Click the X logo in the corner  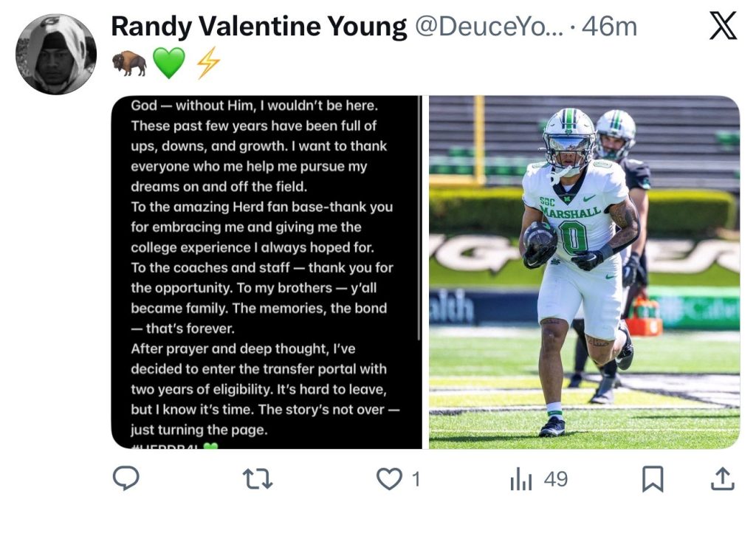(x=723, y=27)
